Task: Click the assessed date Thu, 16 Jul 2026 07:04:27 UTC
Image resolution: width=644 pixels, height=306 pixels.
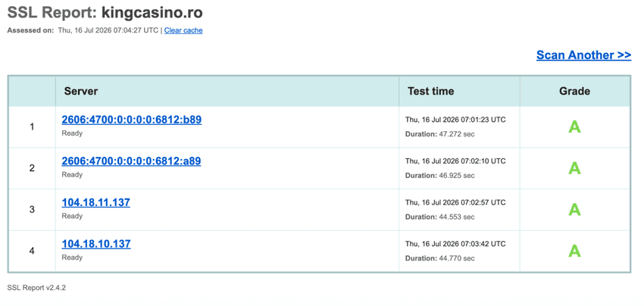Action: point(108,30)
